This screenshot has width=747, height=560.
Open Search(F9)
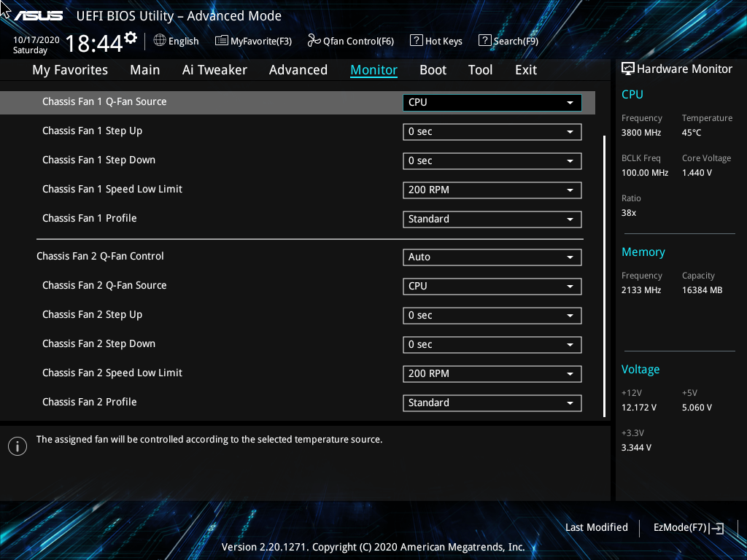coord(508,41)
